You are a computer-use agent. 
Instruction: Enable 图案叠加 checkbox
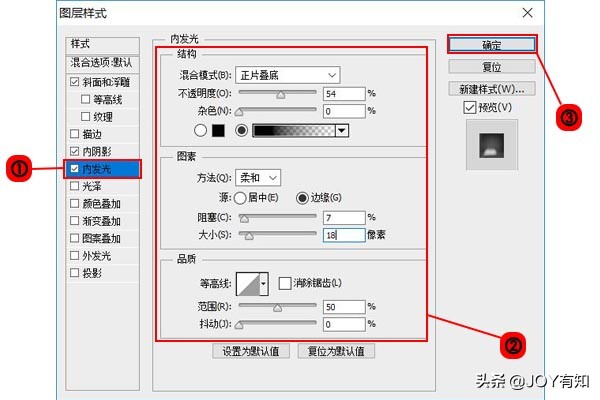click(x=75, y=238)
